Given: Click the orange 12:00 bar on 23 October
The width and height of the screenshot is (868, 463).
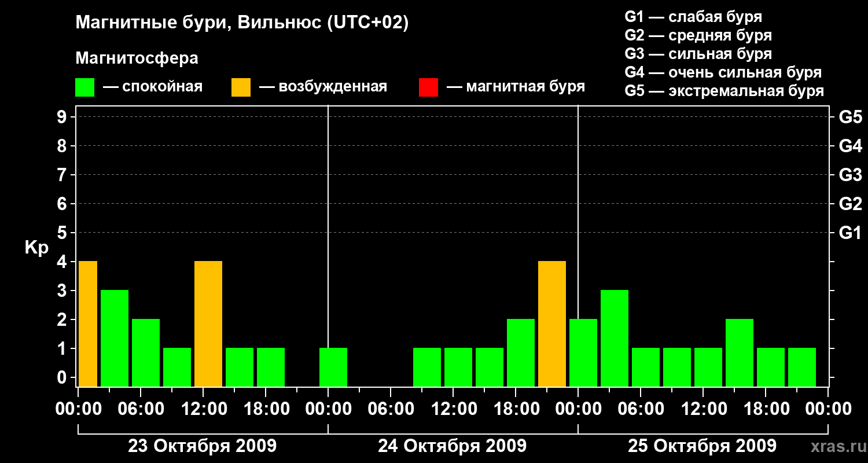Looking at the screenshot, I should point(208,324).
